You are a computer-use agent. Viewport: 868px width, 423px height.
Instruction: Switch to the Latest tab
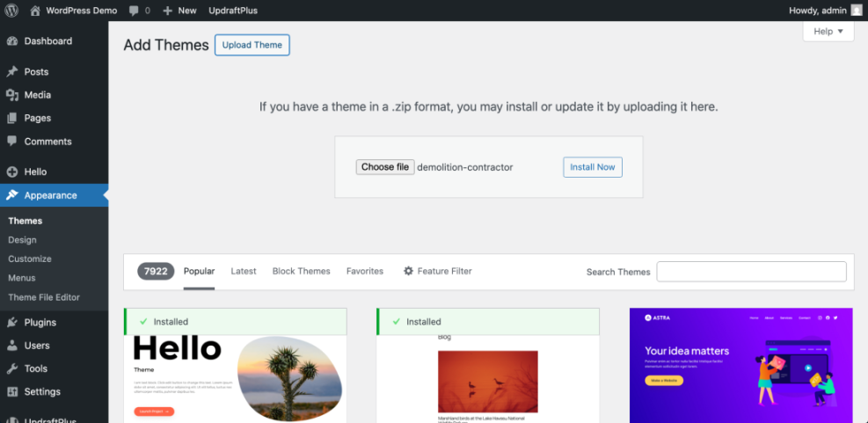click(x=244, y=271)
